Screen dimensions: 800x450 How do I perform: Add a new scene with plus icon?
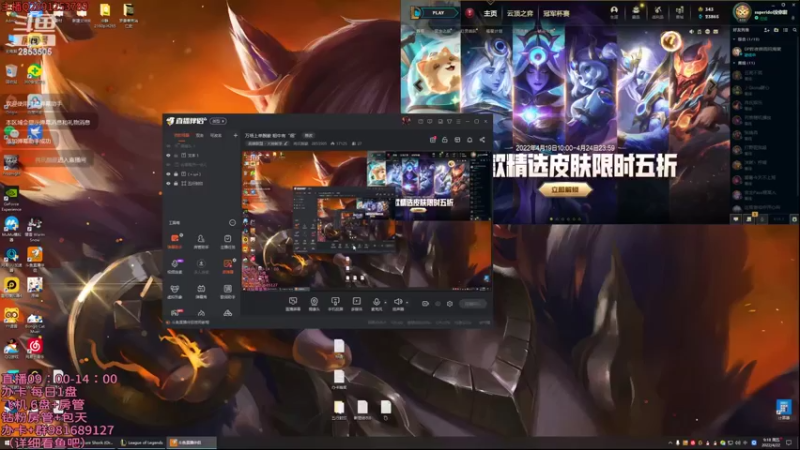tap(235, 136)
